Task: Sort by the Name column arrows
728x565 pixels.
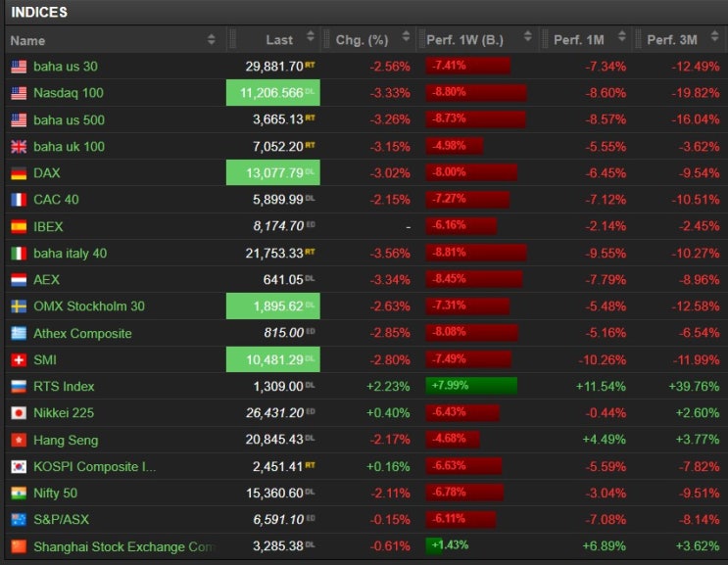Action: click(x=212, y=39)
